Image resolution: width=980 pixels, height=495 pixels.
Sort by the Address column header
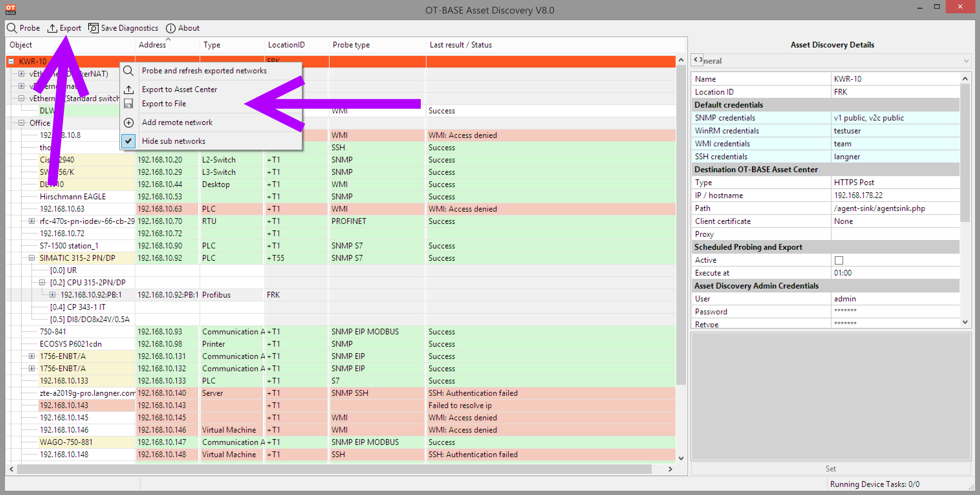(168, 45)
